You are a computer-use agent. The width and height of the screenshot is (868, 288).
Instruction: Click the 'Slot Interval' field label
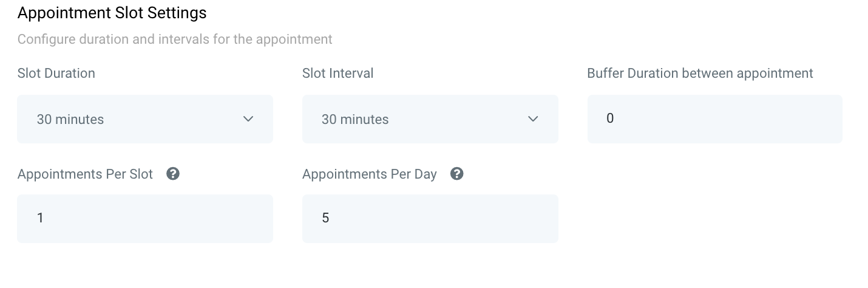point(337,74)
